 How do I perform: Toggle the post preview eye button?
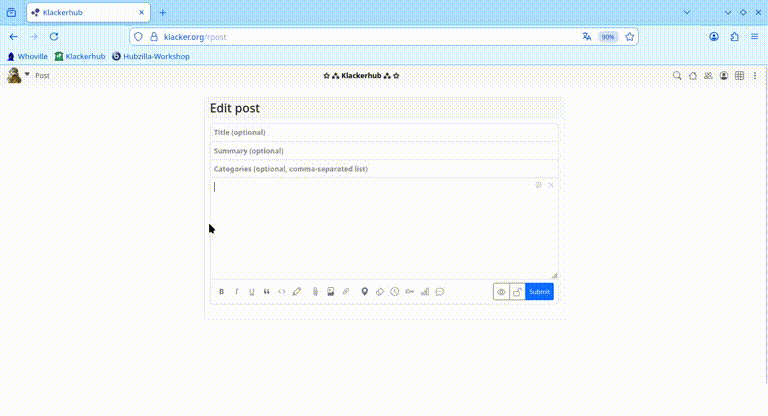[x=501, y=292]
